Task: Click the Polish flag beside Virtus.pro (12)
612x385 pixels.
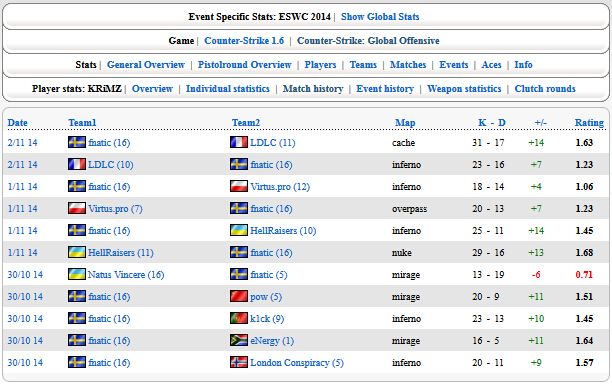Action: (x=239, y=186)
